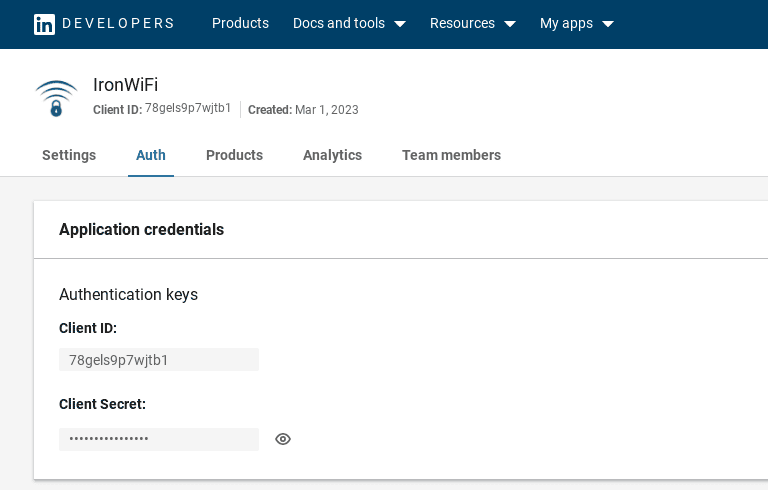Viewport: 768px width, 490px height.
Task: Click the IronWiFi app title
Action: 125,85
